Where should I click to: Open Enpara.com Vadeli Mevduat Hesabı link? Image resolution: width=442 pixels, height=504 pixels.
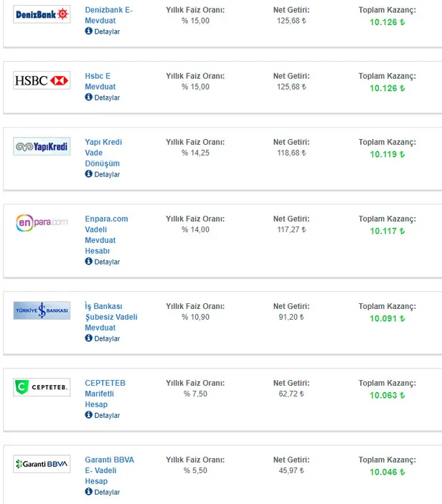click(106, 234)
